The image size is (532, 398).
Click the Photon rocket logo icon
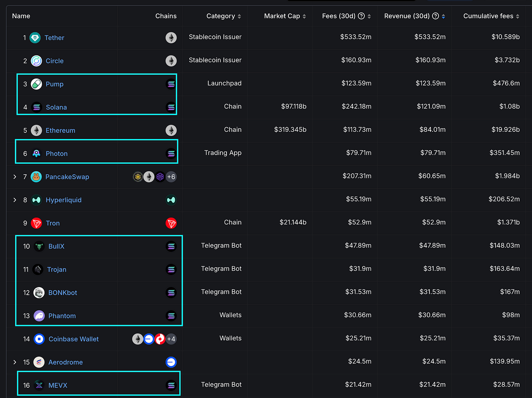click(36, 153)
